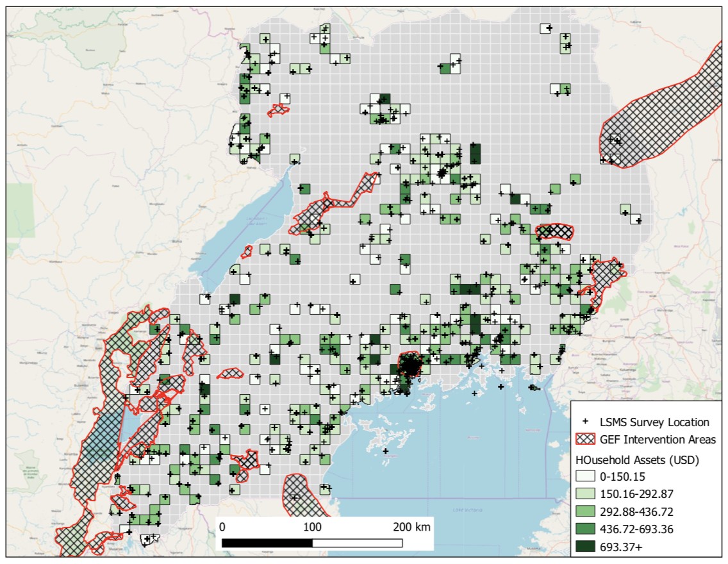Select the white 0-150.15 legend swatch
This screenshot has width=728, height=564.
(584, 477)
